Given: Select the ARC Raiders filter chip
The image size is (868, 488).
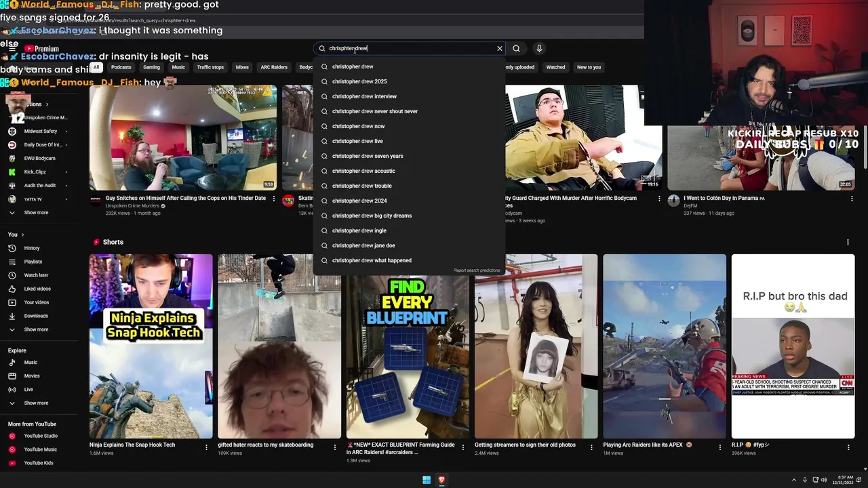Looking at the screenshot, I should tap(274, 67).
